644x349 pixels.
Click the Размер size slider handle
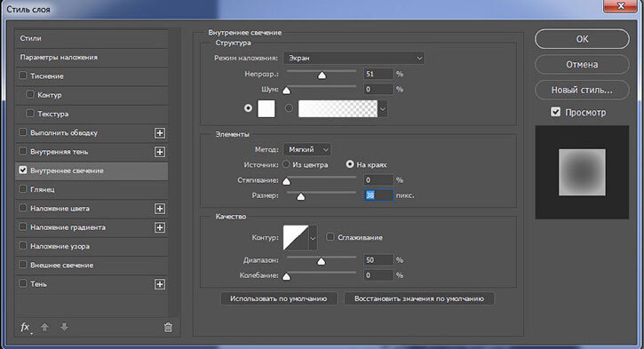pos(301,196)
